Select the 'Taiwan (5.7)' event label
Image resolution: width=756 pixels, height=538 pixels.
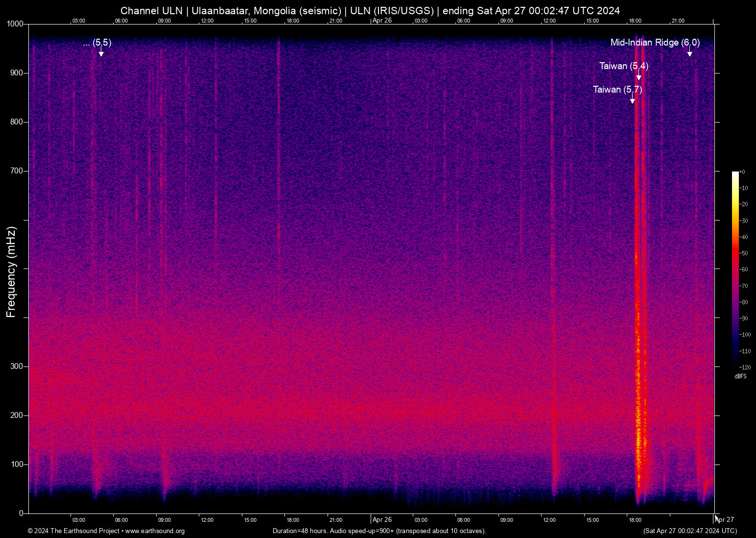(x=617, y=90)
